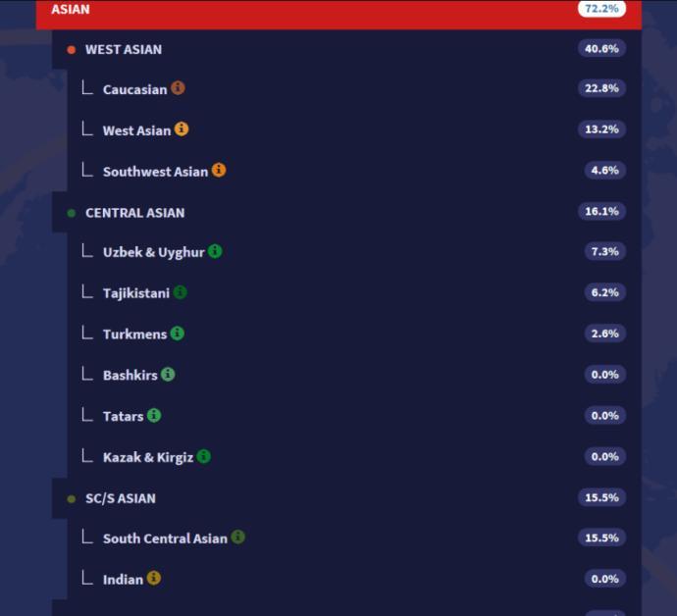Select the South Central Asian row label

165,539
